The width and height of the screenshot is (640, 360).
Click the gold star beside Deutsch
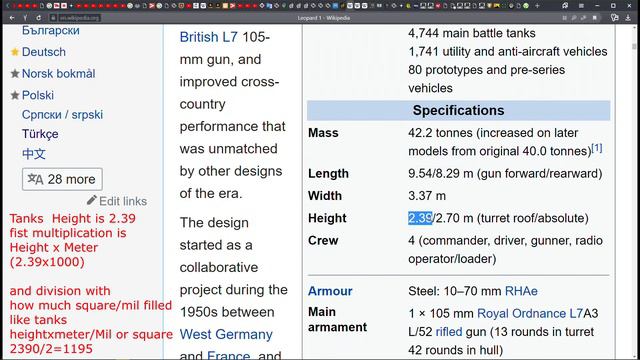[15, 52]
